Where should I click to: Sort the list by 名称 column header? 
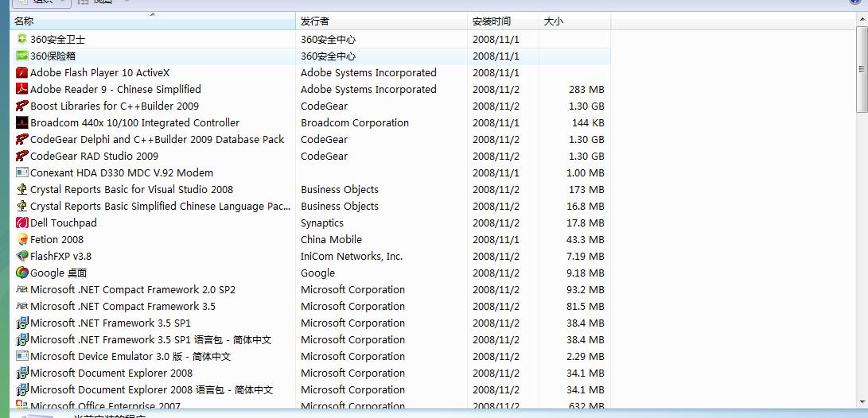coord(151,21)
